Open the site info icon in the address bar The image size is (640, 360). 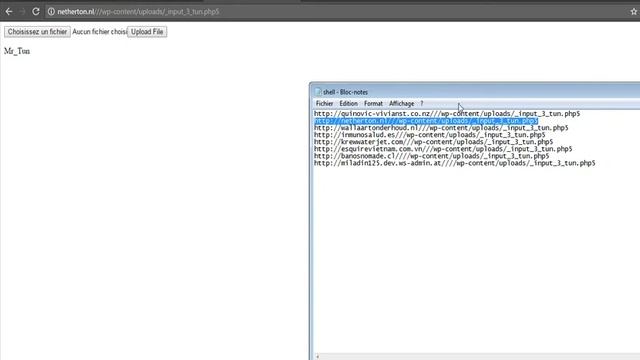[51, 12]
